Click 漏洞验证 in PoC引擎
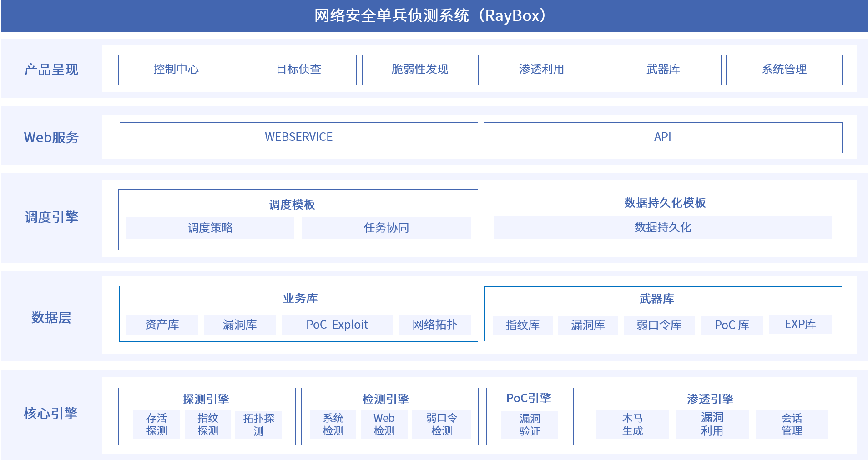The height and width of the screenshot is (460, 868). click(x=529, y=425)
